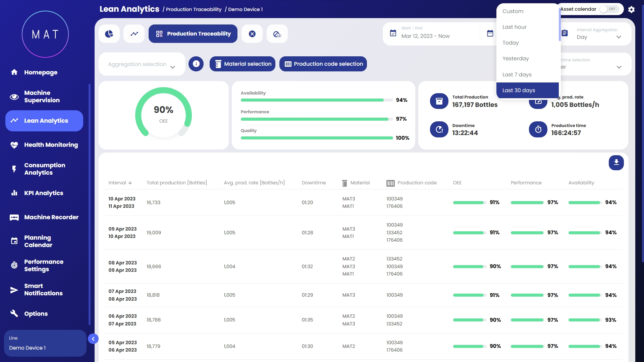Download the table data
644x362 pixels.
616,163
